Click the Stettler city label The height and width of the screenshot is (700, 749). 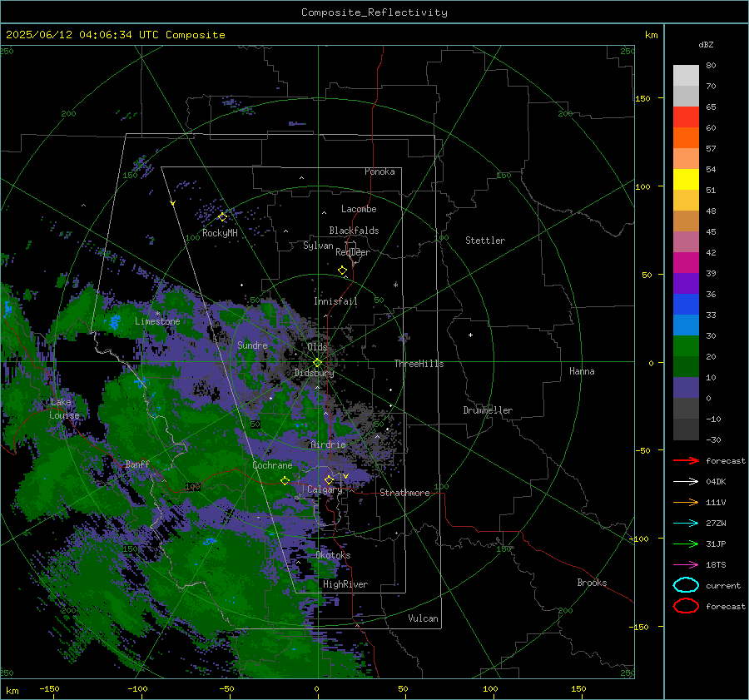485,241
